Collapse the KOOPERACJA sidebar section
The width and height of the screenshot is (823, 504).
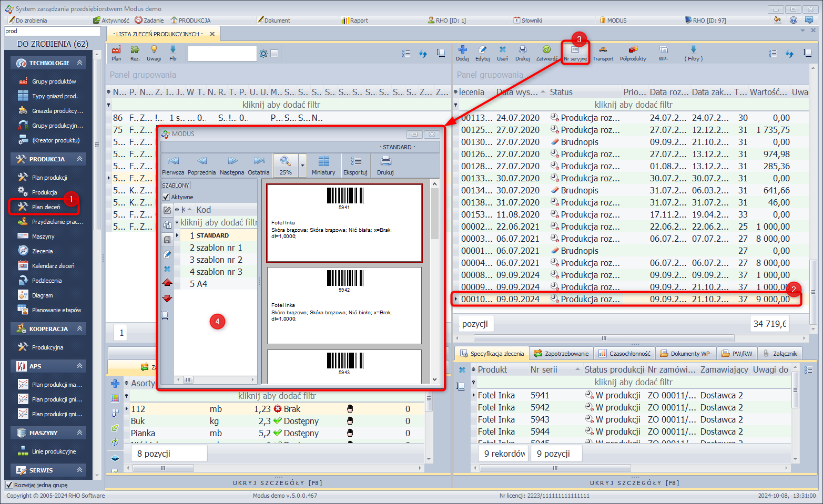(79, 328)
